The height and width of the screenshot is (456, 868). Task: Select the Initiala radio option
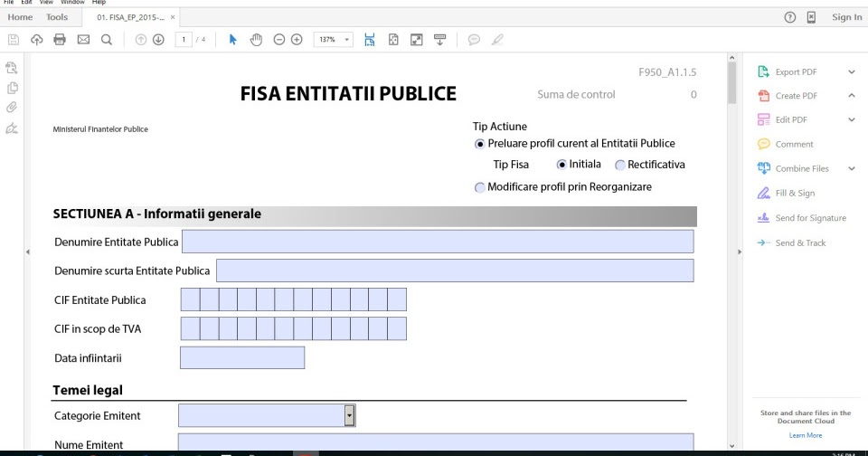coord(561,165)
